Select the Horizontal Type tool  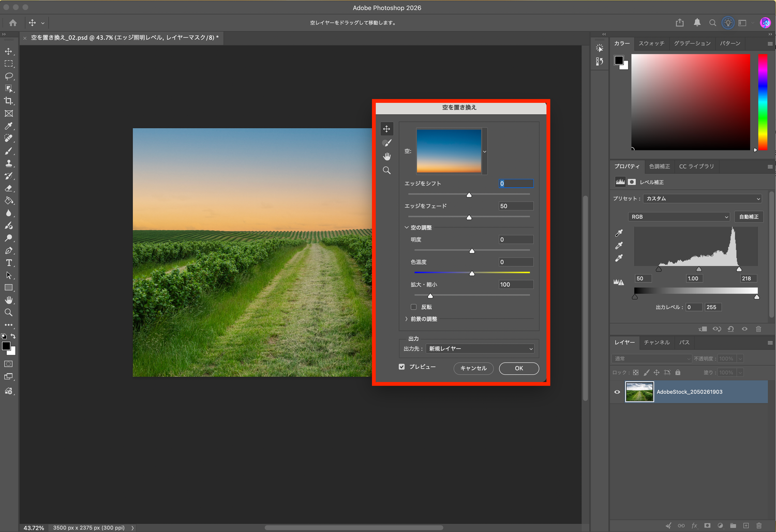coord(9,263)
